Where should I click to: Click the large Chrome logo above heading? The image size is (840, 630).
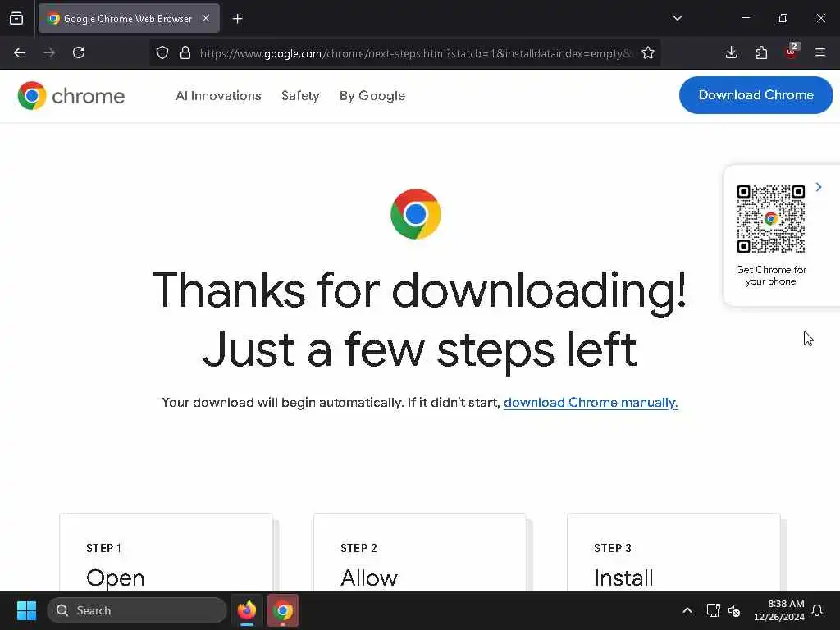416,214
